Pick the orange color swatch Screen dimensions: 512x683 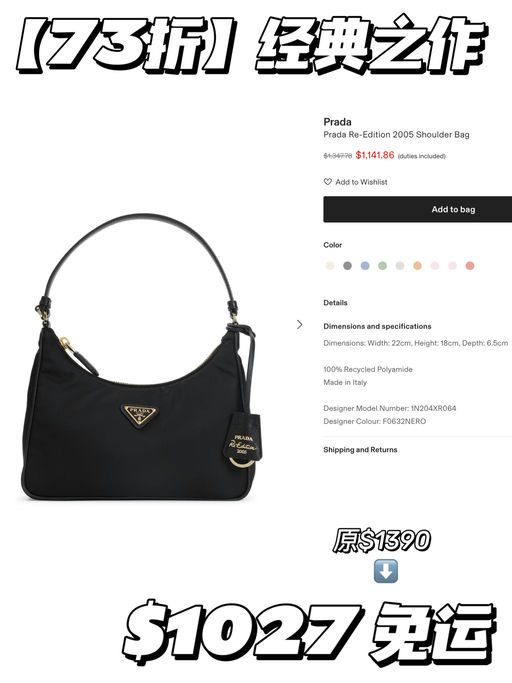(x=417, y=266)
